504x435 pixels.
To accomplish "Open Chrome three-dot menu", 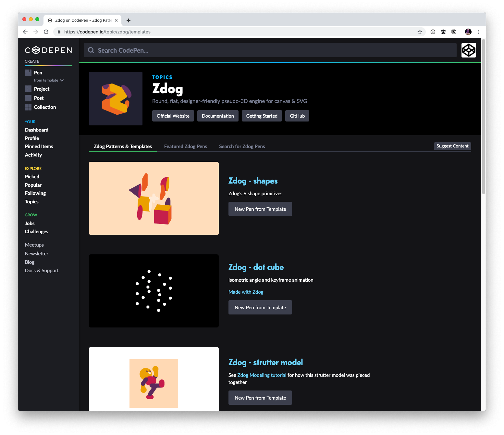I will [479, 32].
